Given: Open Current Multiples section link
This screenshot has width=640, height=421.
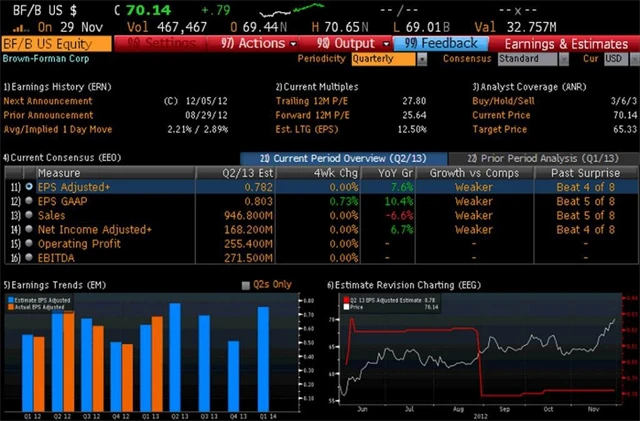Looking at the screenshot, I should click(x=319, y=86).
